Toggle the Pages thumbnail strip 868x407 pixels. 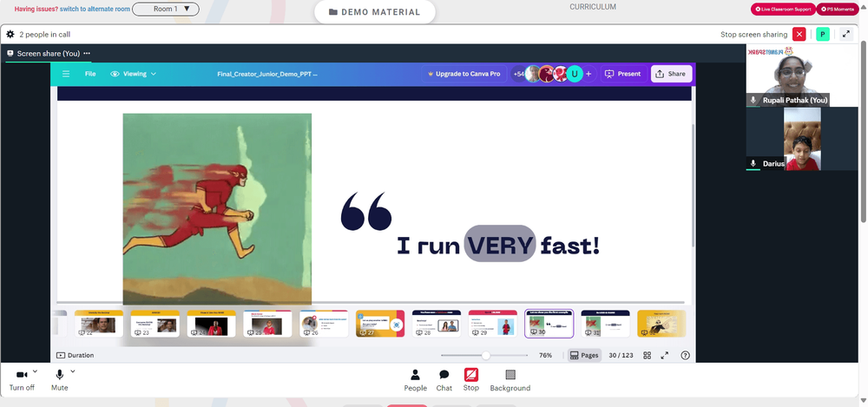584,356
